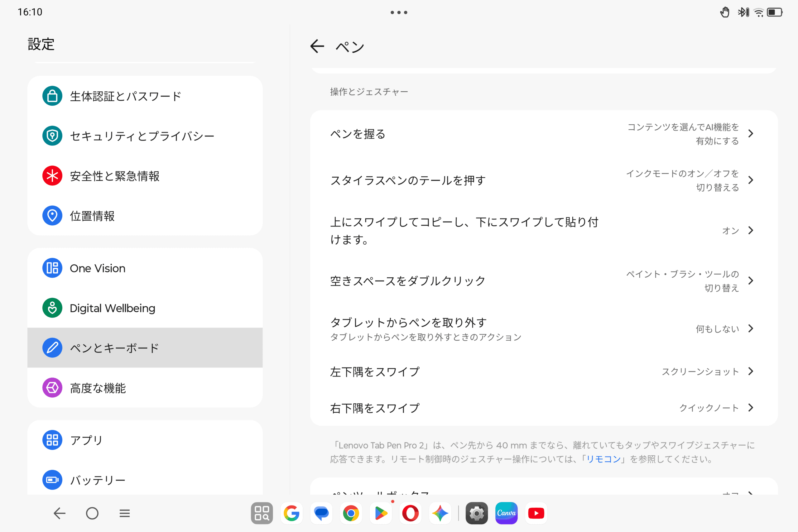Open アプリ settings entry
Screen dimensions: 798x532
pyautogui.click(x=145, y=440)
